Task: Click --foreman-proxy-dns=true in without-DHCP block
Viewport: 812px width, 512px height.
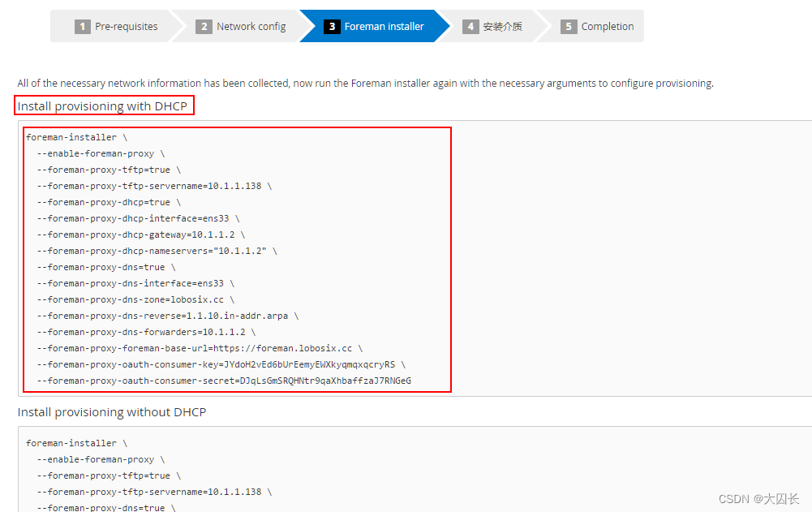Action: pyautogui.click(x=106, y=507)
